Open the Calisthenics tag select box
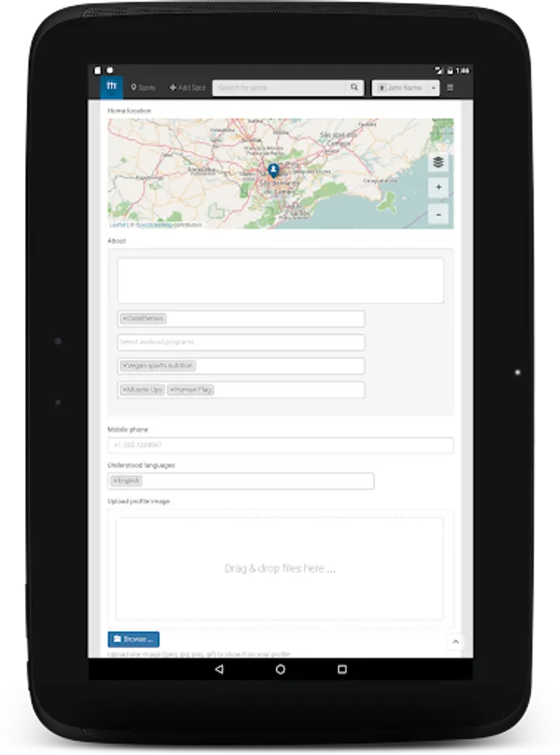The image size is (560, 755). point(241,319)
